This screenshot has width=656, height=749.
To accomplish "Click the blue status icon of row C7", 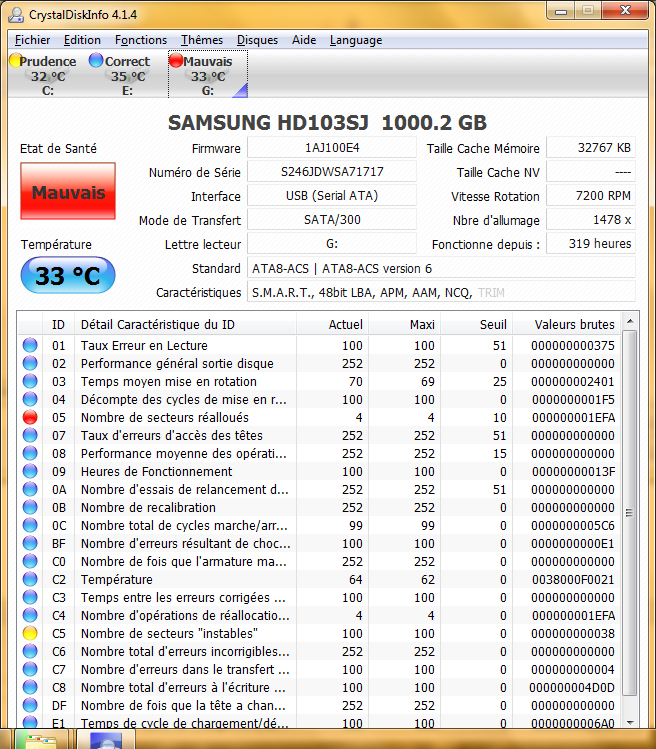I will click(x=30, y=669).
